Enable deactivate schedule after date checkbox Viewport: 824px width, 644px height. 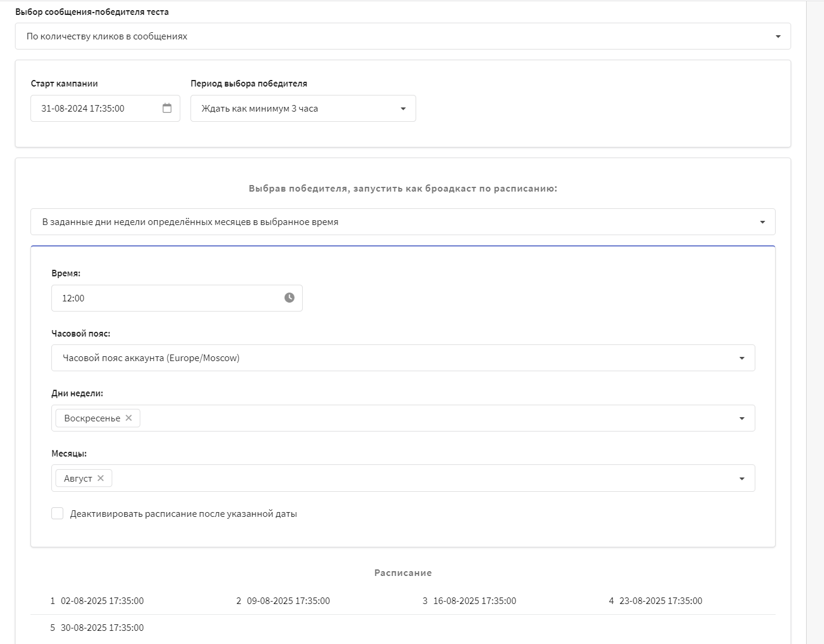tap(57, 513)
